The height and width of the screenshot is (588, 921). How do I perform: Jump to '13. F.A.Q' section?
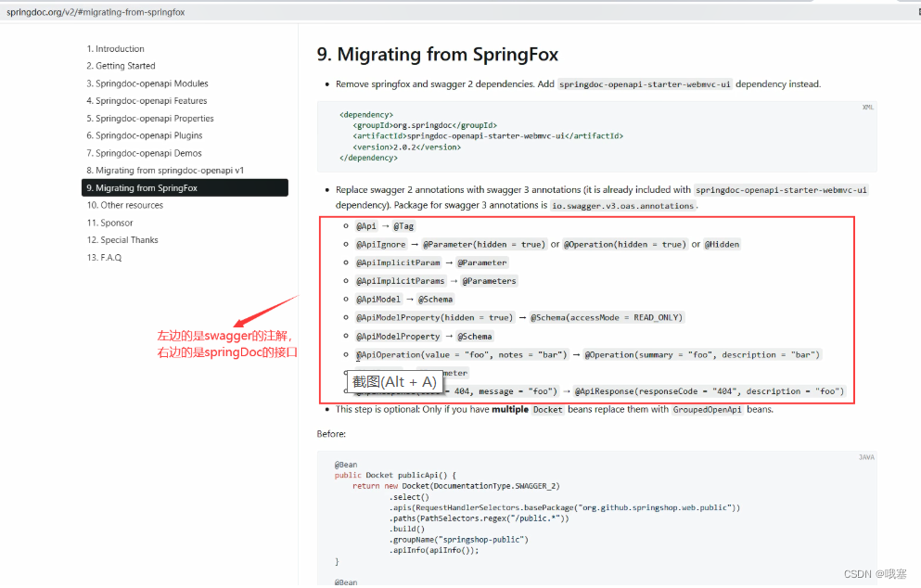click(x=104, y=257)
